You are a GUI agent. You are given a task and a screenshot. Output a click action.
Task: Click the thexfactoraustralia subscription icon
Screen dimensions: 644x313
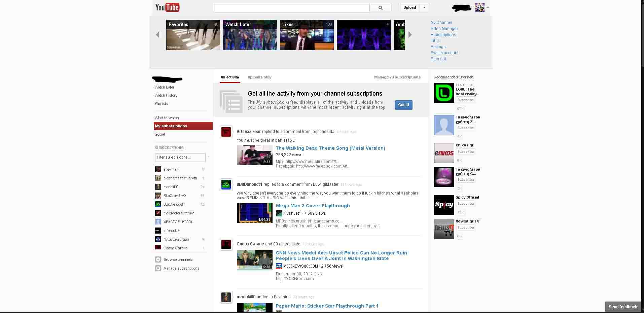click(158, 213)
